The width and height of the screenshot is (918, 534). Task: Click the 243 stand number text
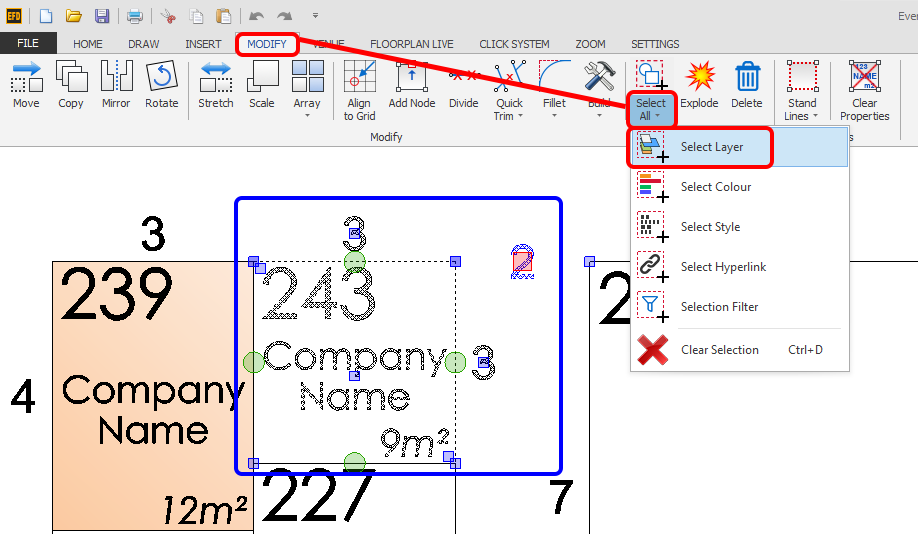click(318, 293)
